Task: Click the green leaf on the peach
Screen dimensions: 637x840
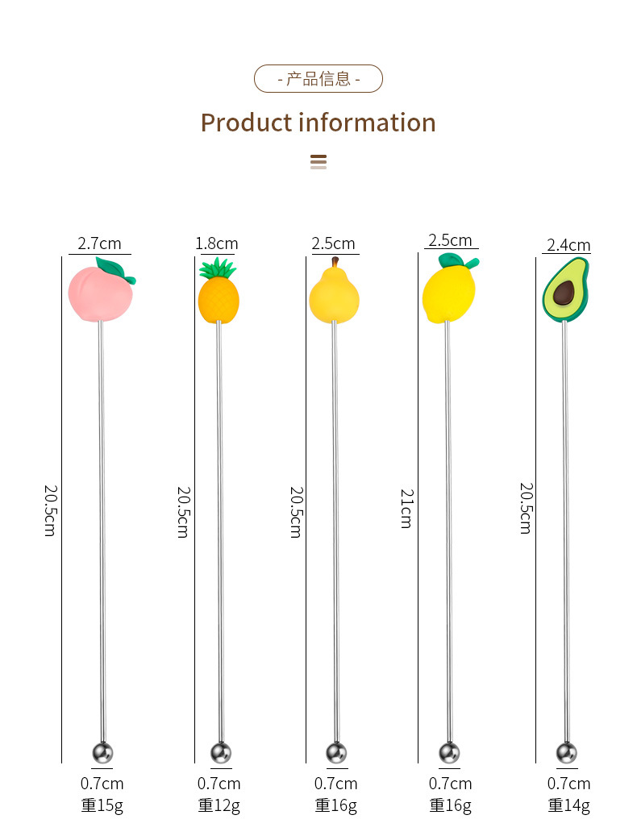Action: 113,268
